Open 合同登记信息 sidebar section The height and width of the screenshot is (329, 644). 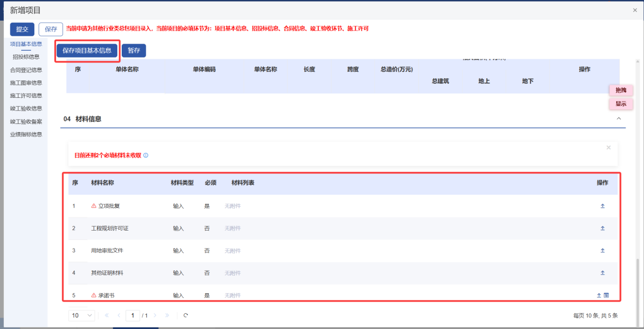click(26, 70)
